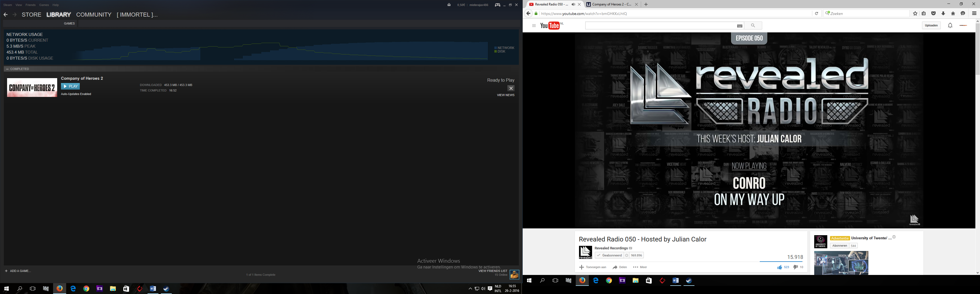Open Steam inbox envelope icon in title bar
Viewport: 980px width, 294px height.
(x=449, y=5)
